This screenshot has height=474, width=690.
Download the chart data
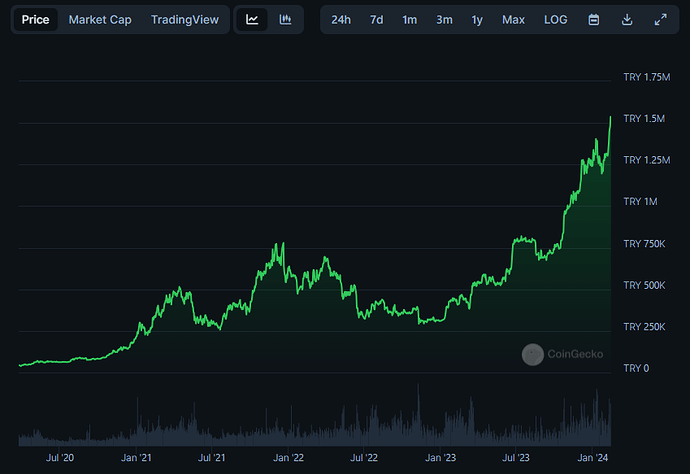pos(627,20)
